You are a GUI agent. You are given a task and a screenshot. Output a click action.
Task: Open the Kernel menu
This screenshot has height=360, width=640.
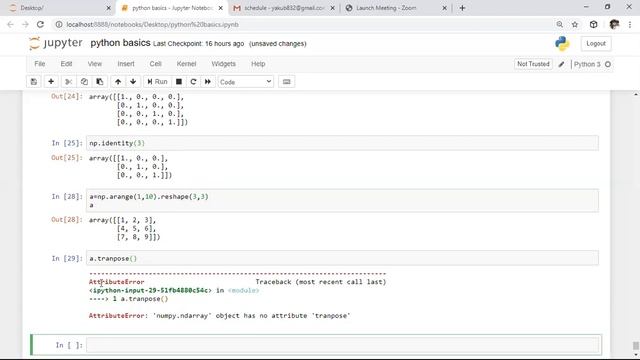coord(187,64)
